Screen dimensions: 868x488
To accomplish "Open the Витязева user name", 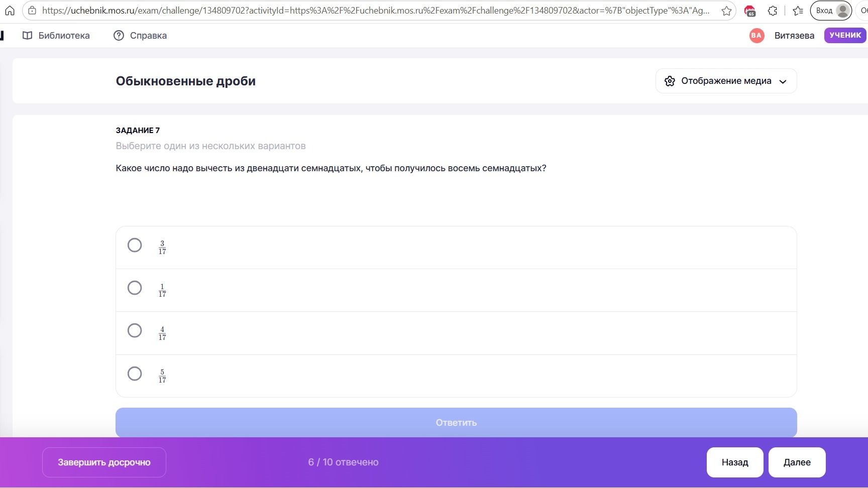I will point(794,36).
